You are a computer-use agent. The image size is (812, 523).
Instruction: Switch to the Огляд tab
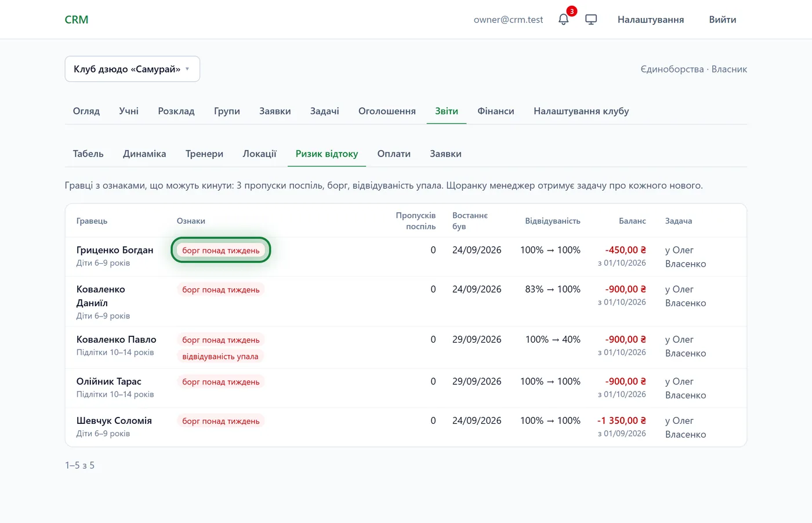point(86,111)
